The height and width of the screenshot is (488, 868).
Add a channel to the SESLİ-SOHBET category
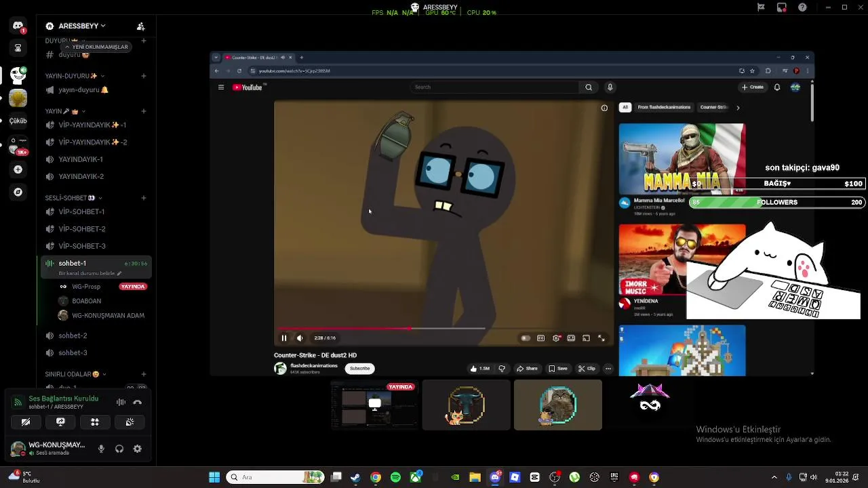coord(144,198)
